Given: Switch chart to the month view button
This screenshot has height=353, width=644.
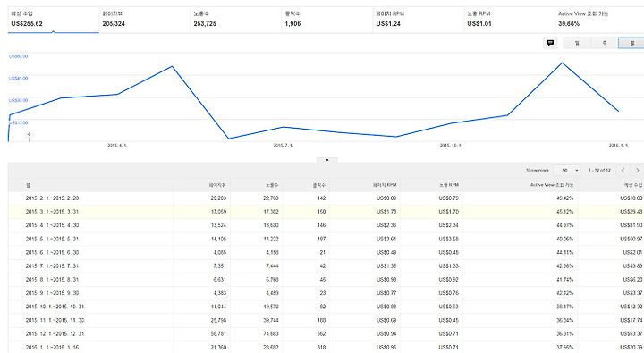Looking at the screenshot, I should point(631,43).
